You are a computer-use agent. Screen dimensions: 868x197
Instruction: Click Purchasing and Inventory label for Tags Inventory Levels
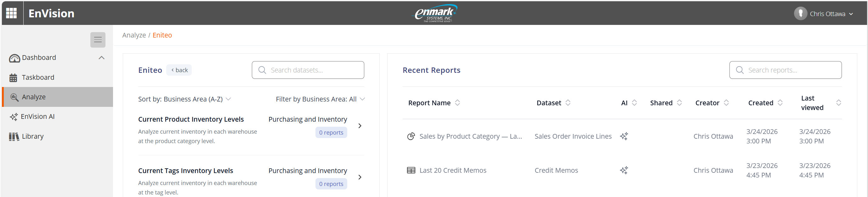pos(308,171)
